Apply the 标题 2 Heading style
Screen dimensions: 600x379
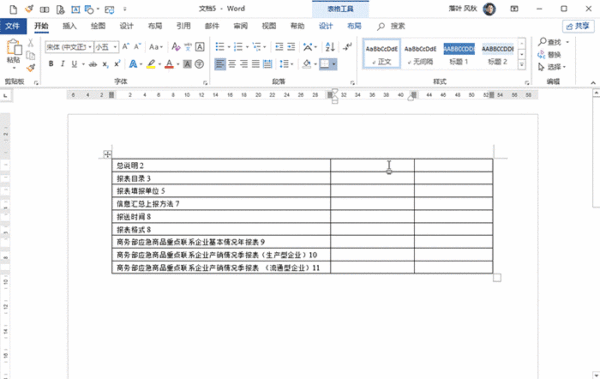coord(497,54)
